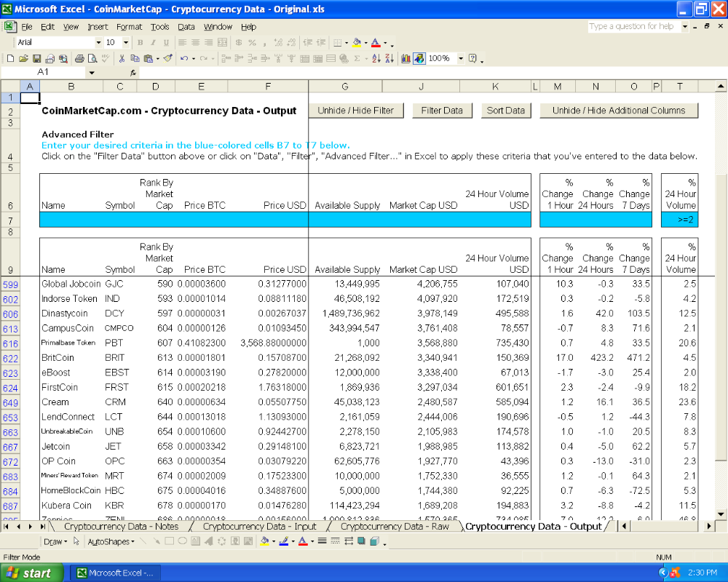Select row header 622
The image size is (728, 582).
pos(10,359)
